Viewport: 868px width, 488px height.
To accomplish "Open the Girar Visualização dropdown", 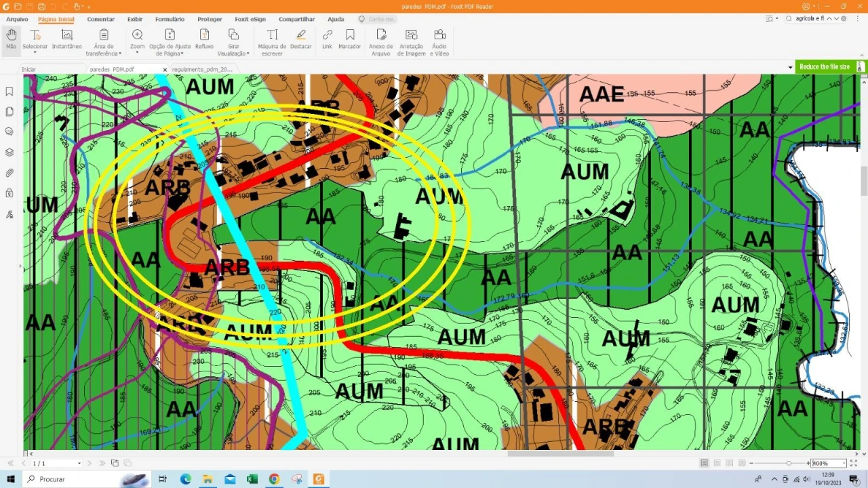I will (x=233, y=42).
